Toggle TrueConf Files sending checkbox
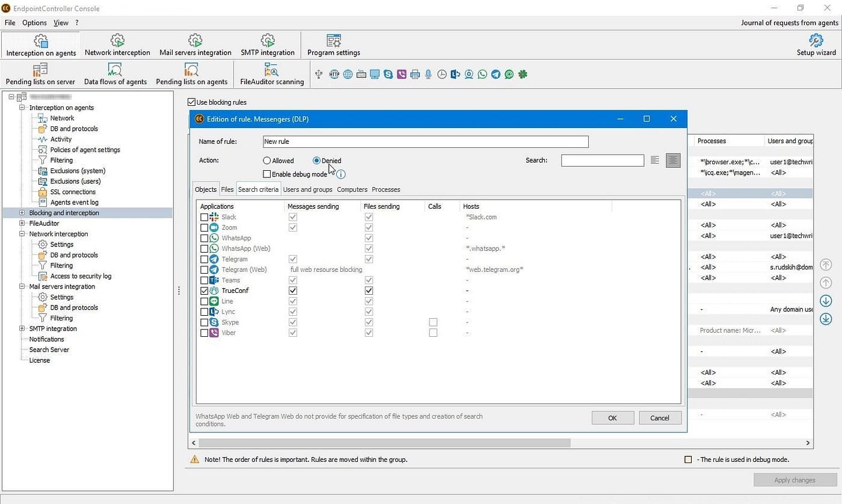 [369, 290]
